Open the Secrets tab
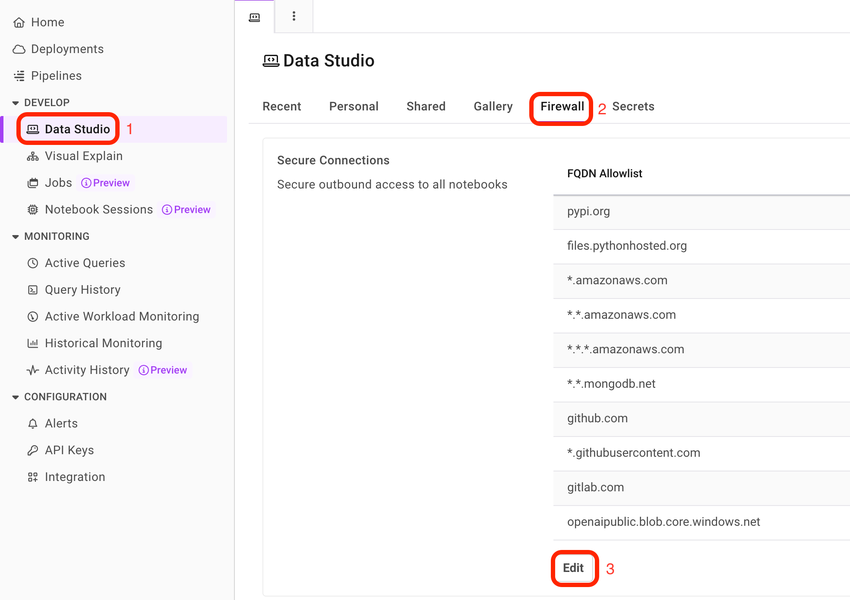 pyautogui.click(x=633, y=106)
